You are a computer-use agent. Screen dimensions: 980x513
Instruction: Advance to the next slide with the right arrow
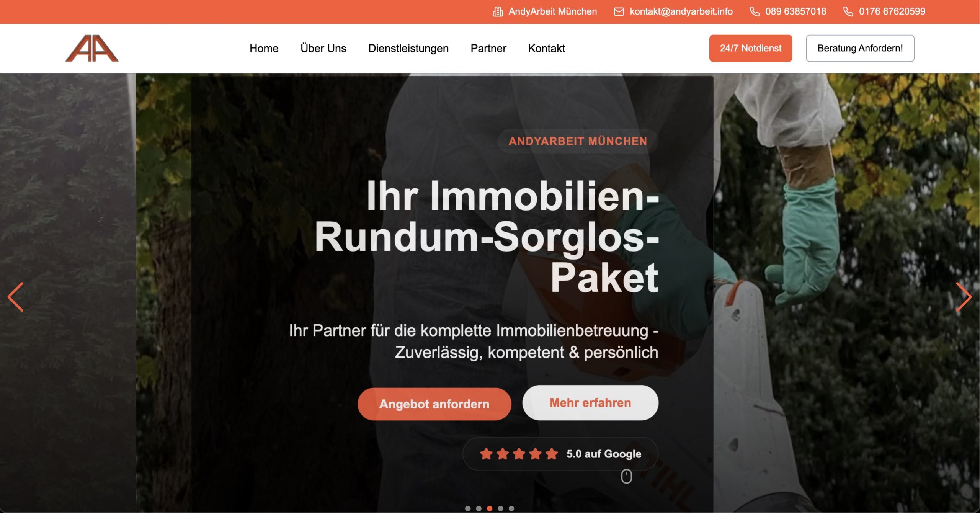(964, 297)
